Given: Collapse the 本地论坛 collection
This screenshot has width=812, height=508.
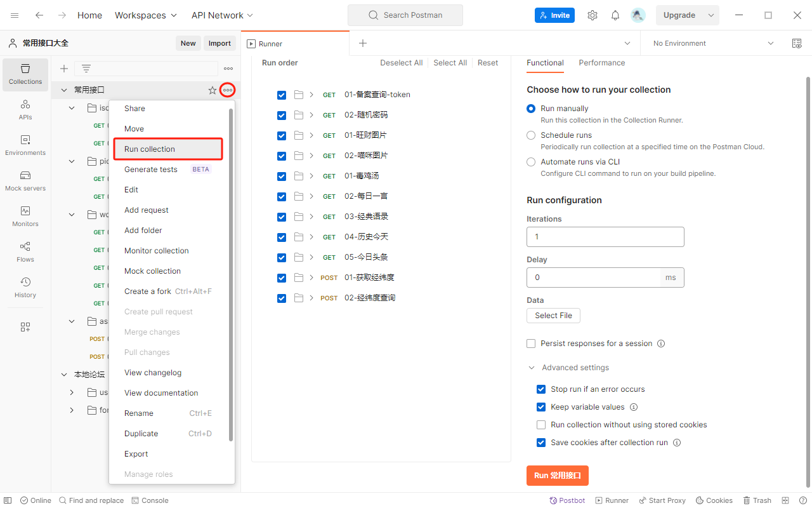Looking at the screenshot, I should tap(63, 375).
